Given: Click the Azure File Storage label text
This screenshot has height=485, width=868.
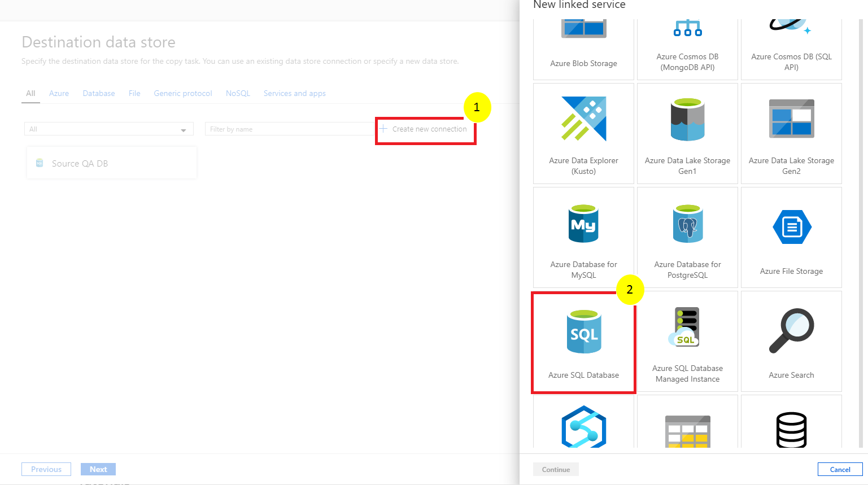Looking at the screenshot, I should (x=791, y=271).
